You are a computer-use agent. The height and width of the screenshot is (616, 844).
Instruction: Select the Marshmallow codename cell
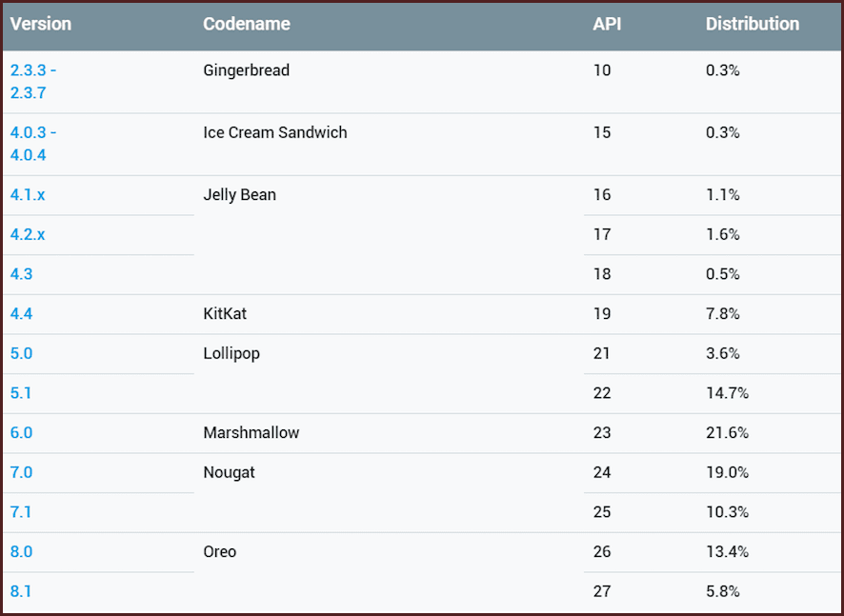point(251,432)
